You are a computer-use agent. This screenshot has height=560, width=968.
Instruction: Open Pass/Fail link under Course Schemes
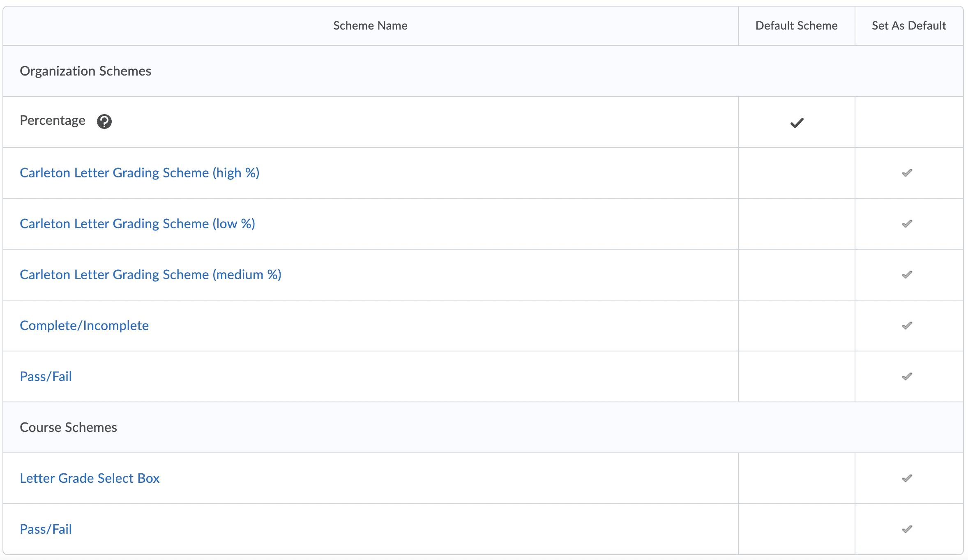point(46,529)
